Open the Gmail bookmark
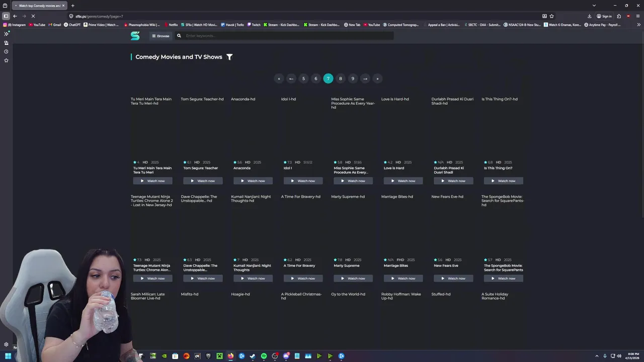The width and height of the screenshot is (644, 362). (54, 25)
